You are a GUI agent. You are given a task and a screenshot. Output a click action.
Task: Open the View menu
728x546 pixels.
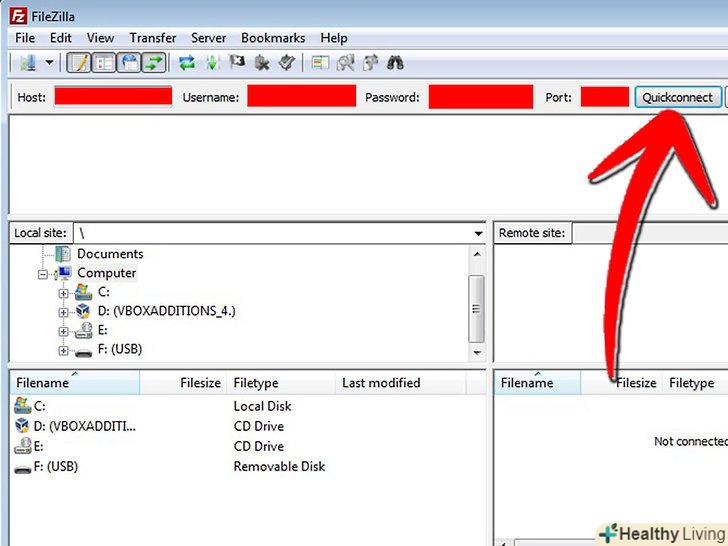[x=100, y=38]
